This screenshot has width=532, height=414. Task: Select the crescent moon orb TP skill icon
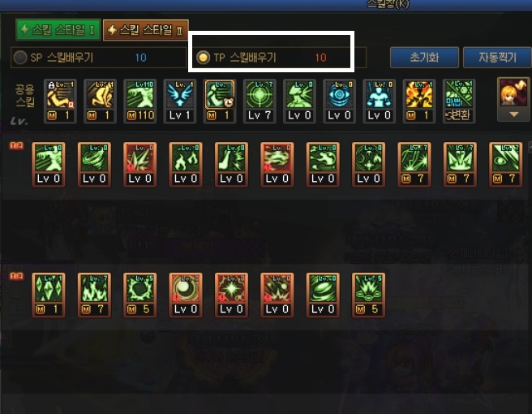pyautogui.click(x=186, y=295)
